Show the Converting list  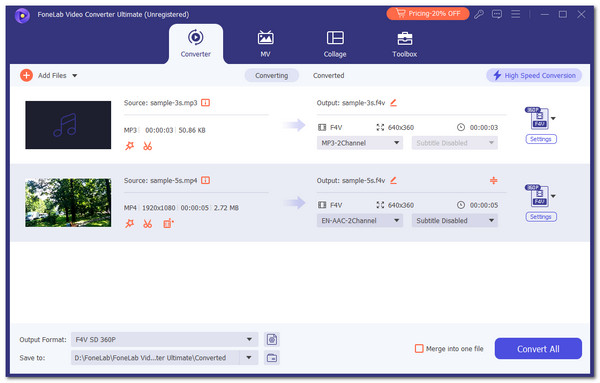pos(271,75)
